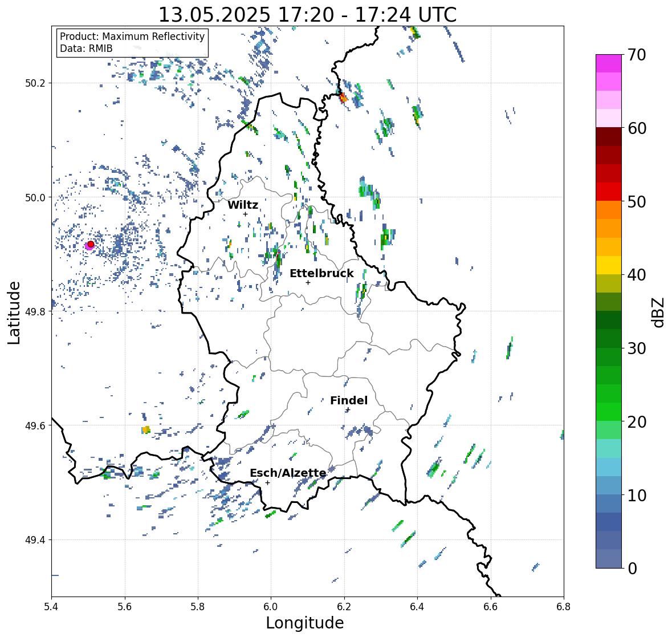Image resolution: width=672 pixels, height=637 pixels.
Task: Select the Wiltz station label
Action: pos(243,205)
